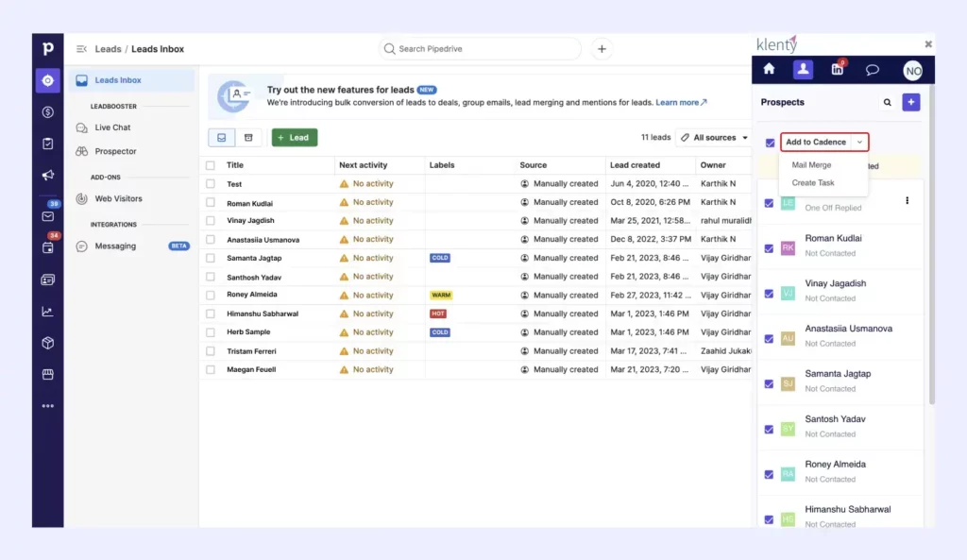Image resolution: width=967 pixels, height=560 pixels.
Task: Open Klenty tasks icon with red badge
Action: coord(838,68)
